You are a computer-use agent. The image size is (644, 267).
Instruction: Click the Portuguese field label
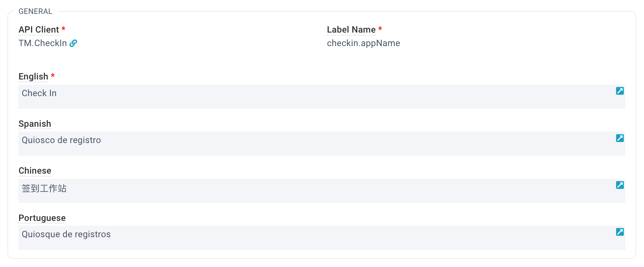[42, 218]
